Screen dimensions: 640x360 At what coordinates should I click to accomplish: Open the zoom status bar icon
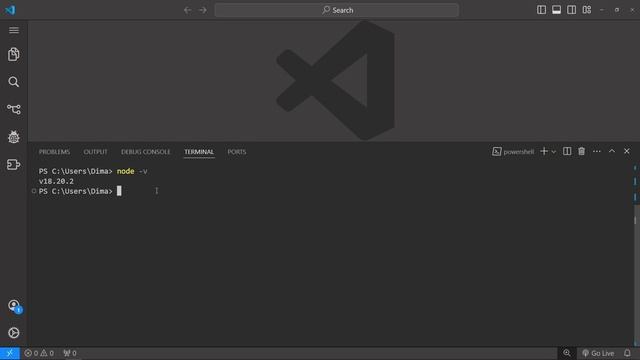pyautogui.click(x=567, y=353)
